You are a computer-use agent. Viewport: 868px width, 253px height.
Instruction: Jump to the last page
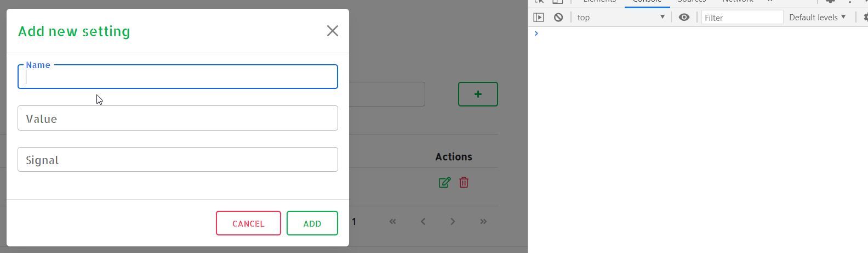tap(483, 222)
